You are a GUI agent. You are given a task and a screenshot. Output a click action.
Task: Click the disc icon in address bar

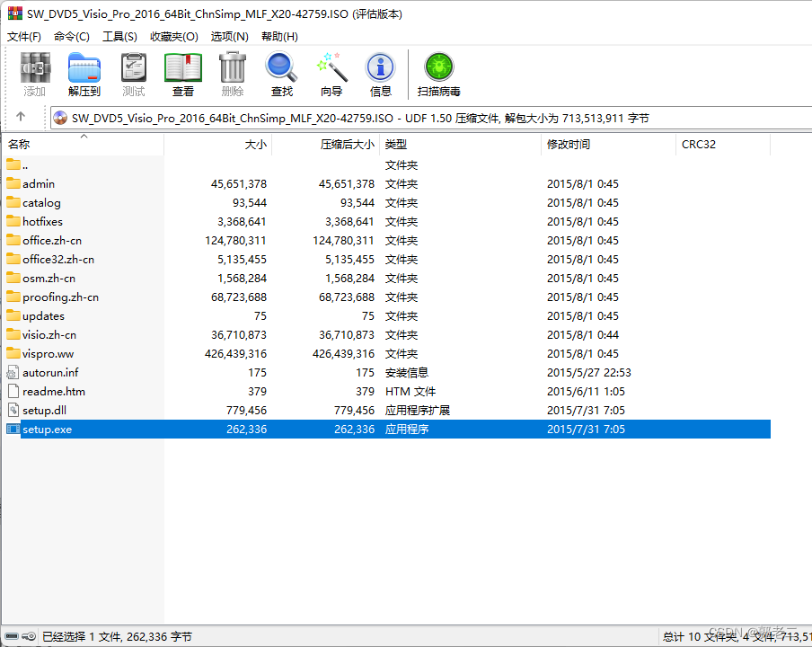[60, 118]
